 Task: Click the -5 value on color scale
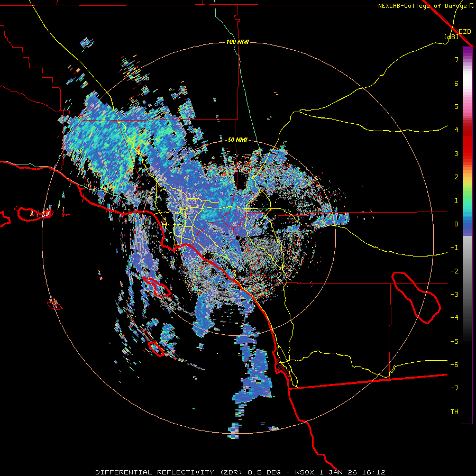coord(454,342)
